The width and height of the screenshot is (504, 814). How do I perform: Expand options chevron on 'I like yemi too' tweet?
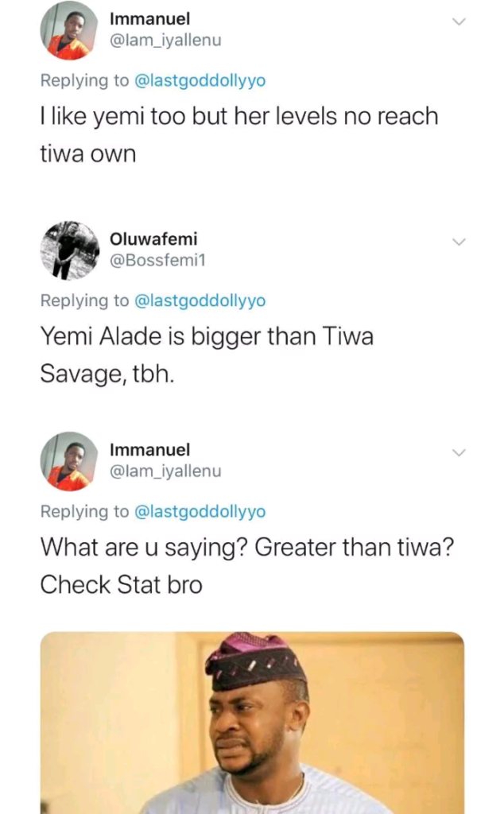(458, 21)
